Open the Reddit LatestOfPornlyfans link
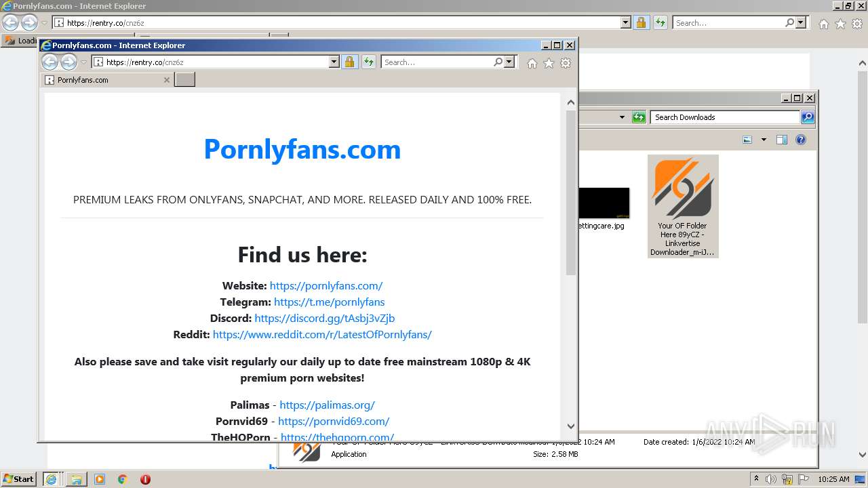The height and width of the screenshot is (488, 868). 322,334
